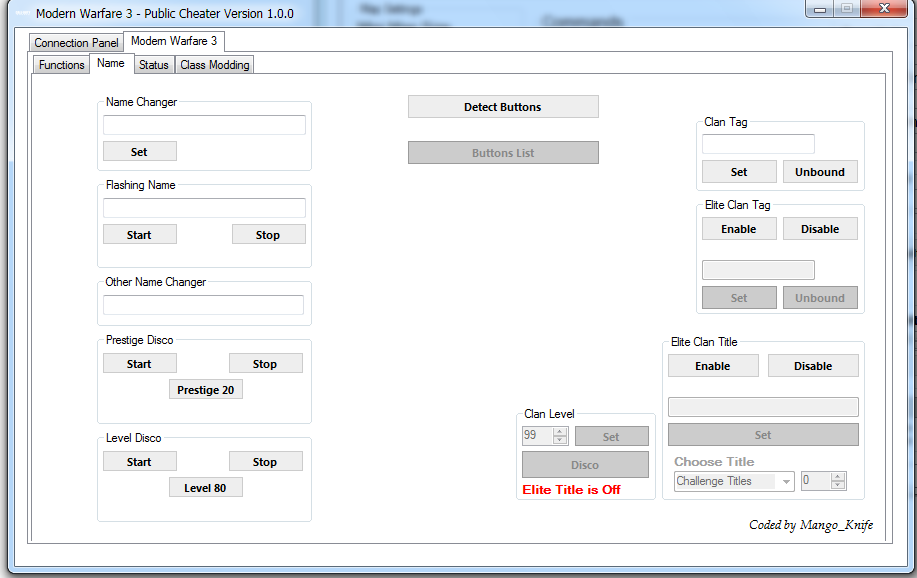The width and height of the screenshot is (917, 578).
Task: Open the Functions tab
Action: pos(61,65)
